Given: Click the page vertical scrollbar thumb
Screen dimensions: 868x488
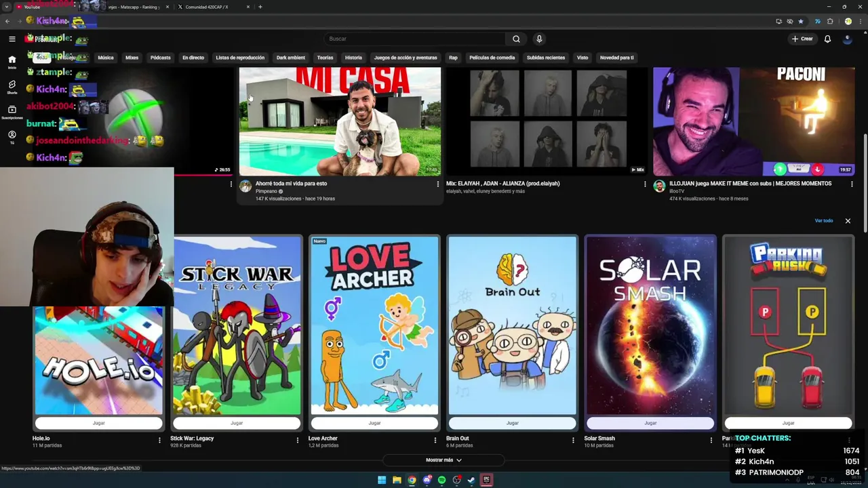Looking at the screenshot, I should pos(865,183).
